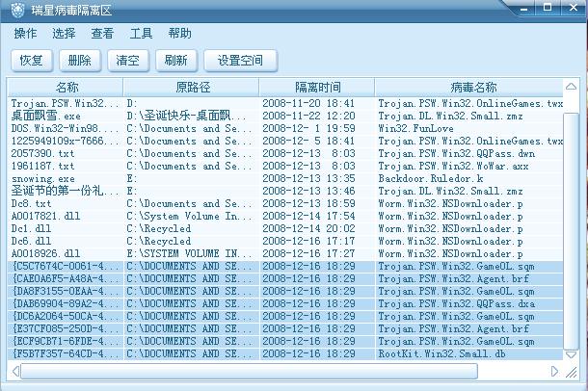Click the Trojan.PSW.Win32.QQPass.dxa virus name

[x=456, y=304]
